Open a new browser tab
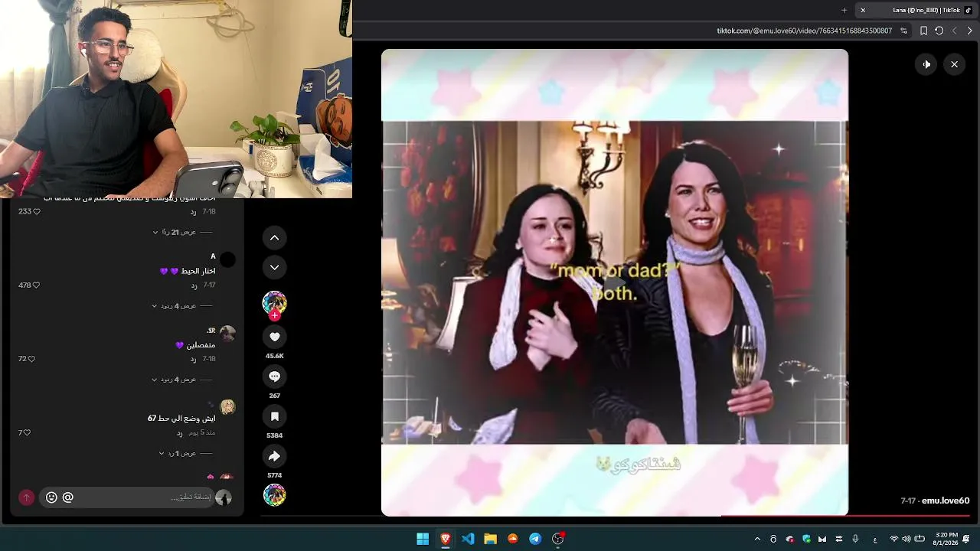 click(x=844, y=10)
